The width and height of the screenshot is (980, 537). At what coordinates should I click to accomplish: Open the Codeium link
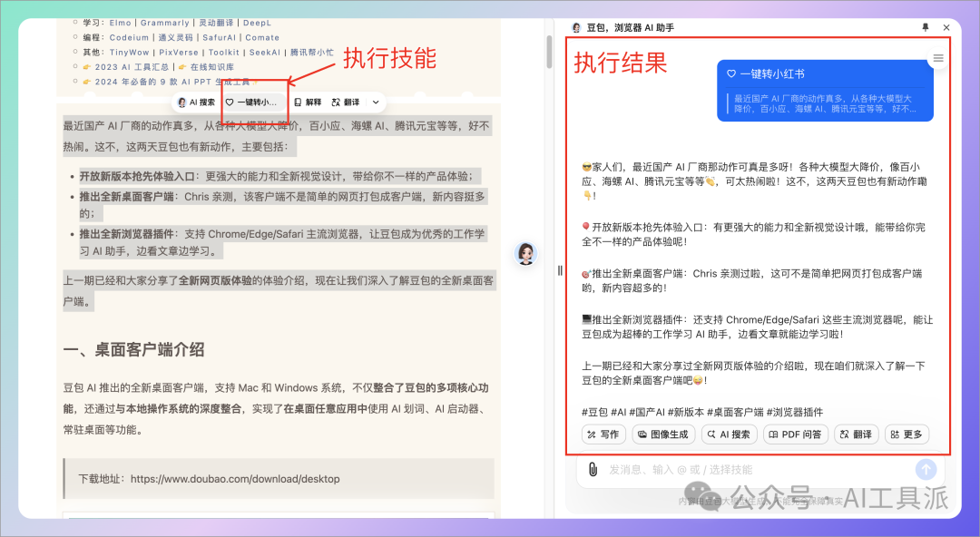[129, 37]
